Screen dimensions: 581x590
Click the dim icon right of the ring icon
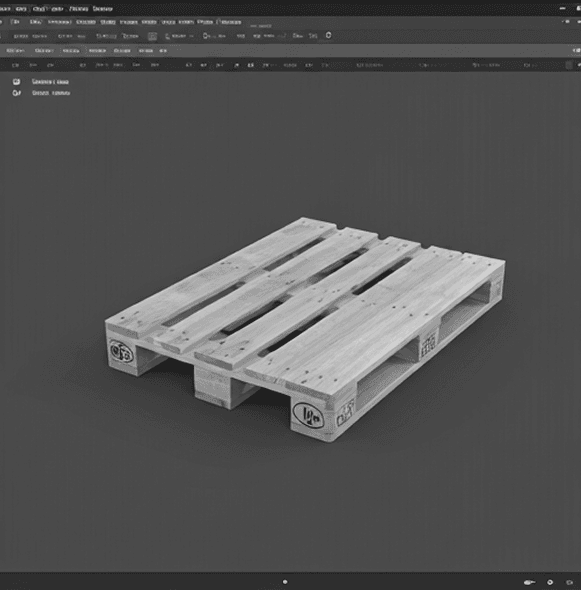(x=569, y=582)
